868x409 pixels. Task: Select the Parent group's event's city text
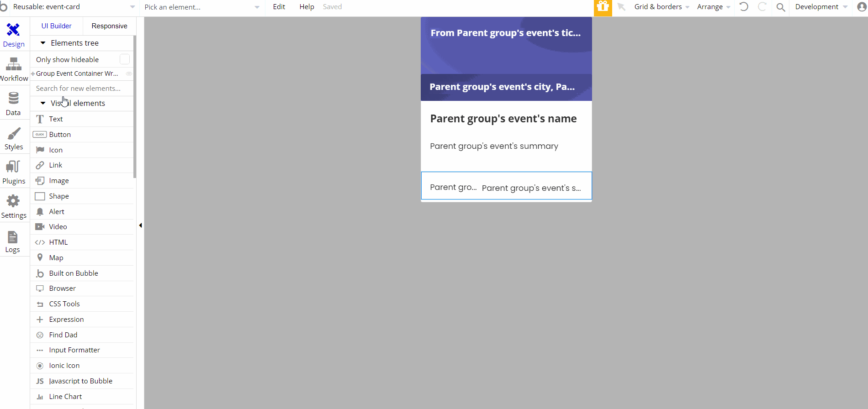[502, 87]
